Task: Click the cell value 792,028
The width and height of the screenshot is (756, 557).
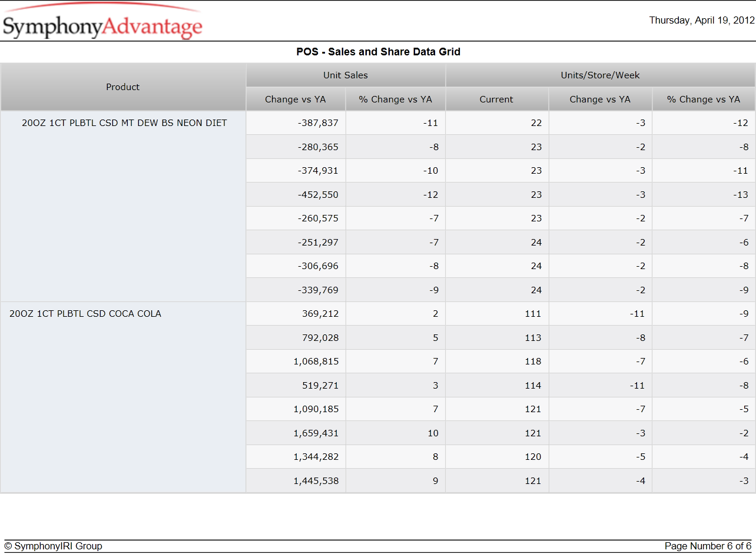Action: click(x=321, y=338)
